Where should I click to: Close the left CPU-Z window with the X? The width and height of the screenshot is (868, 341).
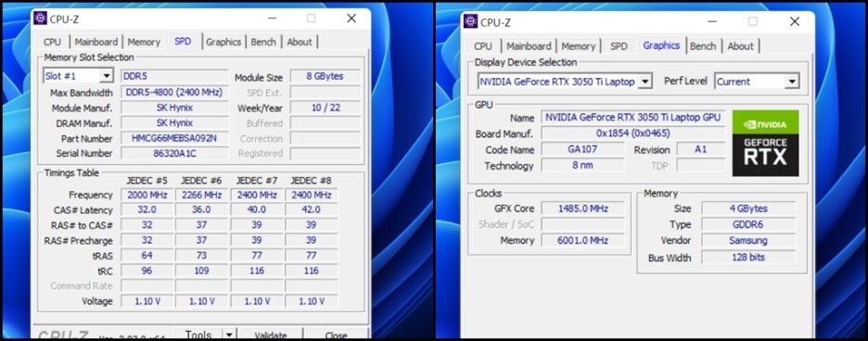point(351,19)
